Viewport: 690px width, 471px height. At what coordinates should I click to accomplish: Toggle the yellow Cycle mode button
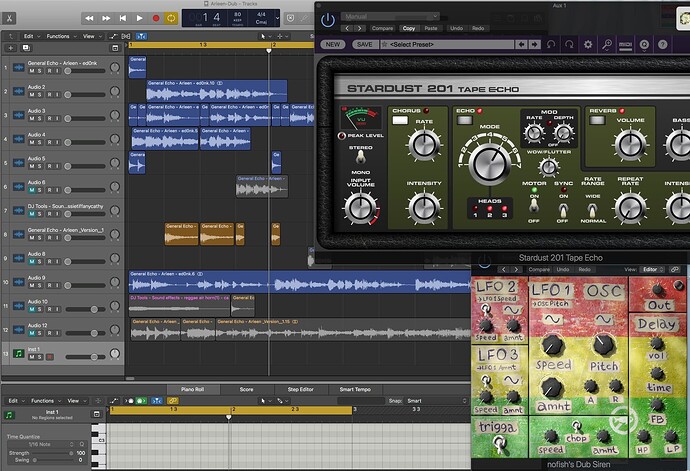click(171, 18)
